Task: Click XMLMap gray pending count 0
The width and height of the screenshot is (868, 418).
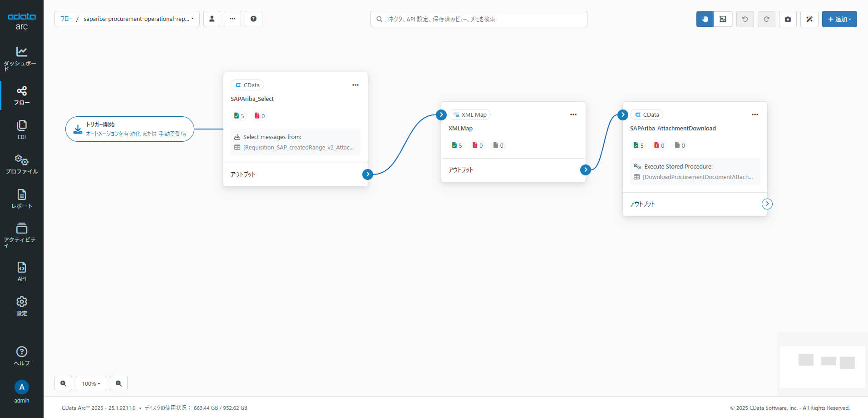Action: [x=498, y=145]
